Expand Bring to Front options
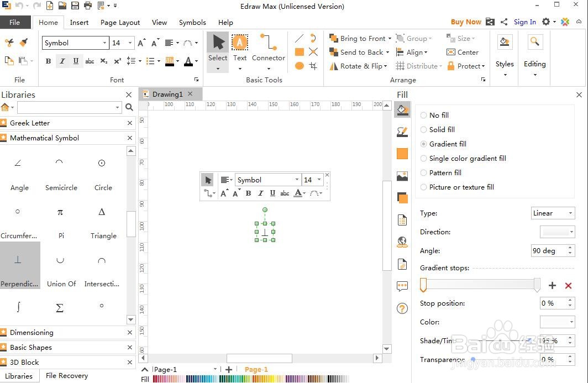 [390, 38]
